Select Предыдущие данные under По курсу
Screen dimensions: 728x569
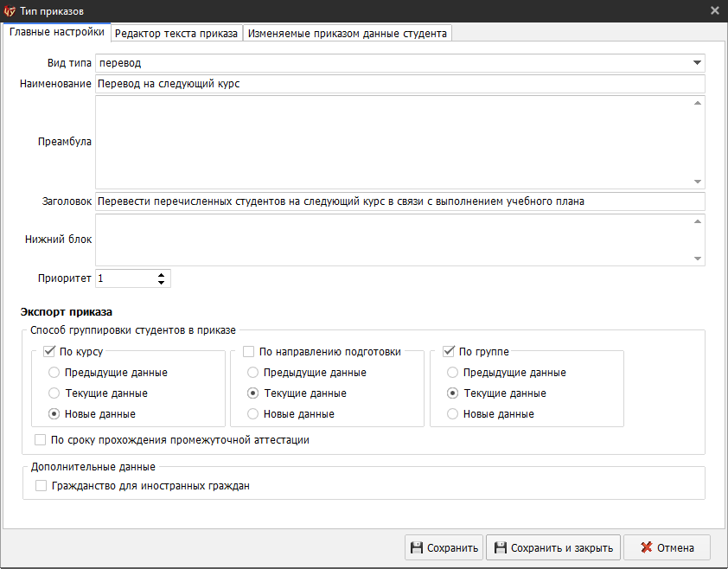[x=54, y=373]
